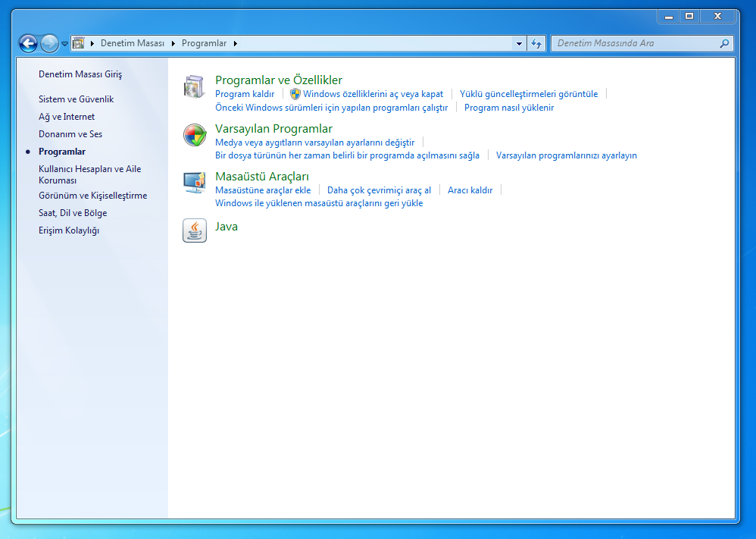Screen dimensions: 756x539
Task: Open Windows özelliklerini aç veya kapat
Action: [373, 94]
